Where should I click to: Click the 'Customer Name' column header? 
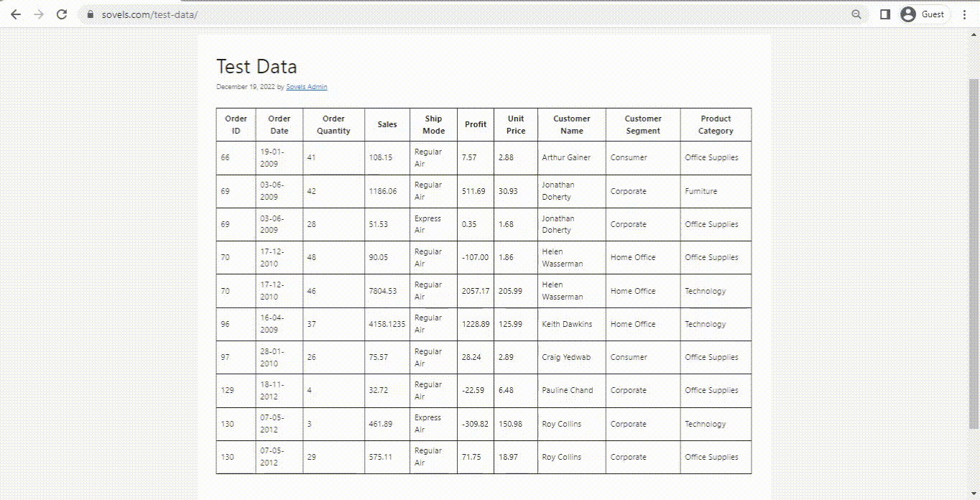click(x=572, y=125)
